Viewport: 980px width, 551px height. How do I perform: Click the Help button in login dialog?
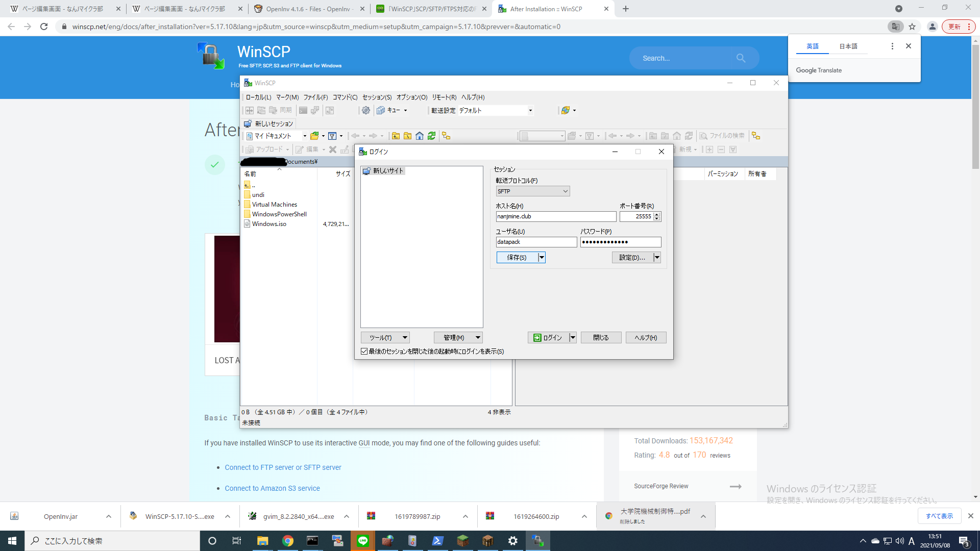point(646,338)
